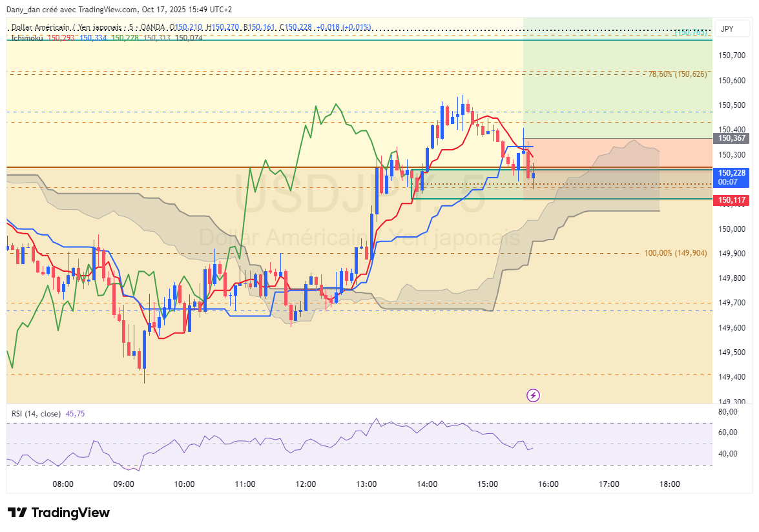Click the blue current price tag on the axis
The image size is (759, 532).
pyautogui.click(x=731, y=178)
